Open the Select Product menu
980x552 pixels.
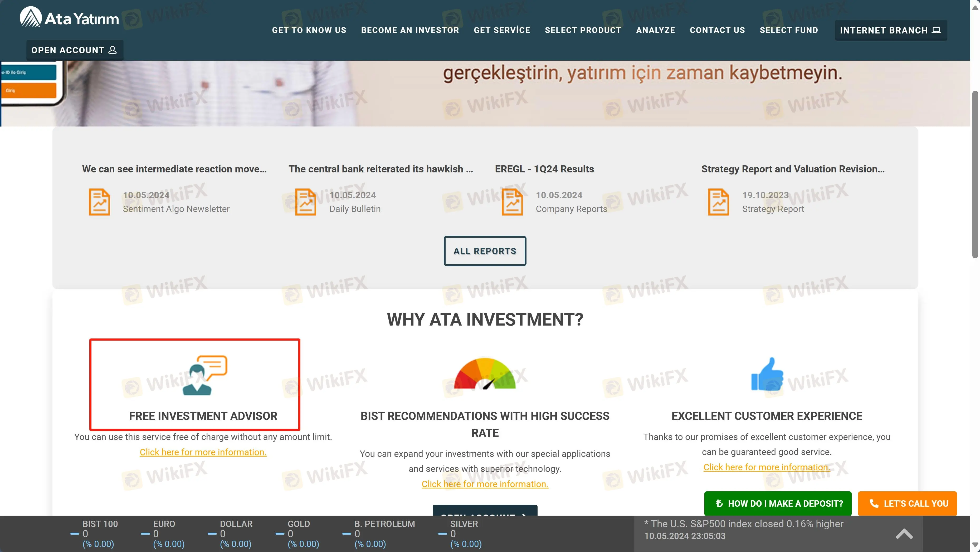click(x=583, y=30)
